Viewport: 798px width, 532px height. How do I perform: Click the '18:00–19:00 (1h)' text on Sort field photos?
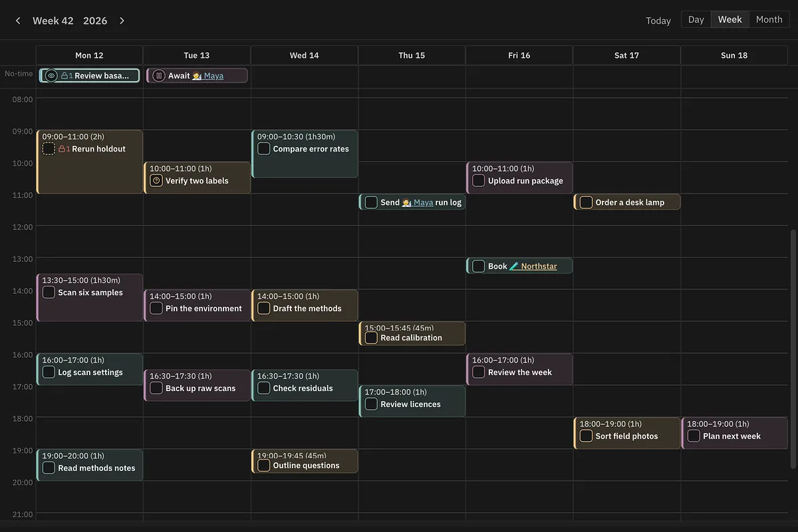click(610, 424)
